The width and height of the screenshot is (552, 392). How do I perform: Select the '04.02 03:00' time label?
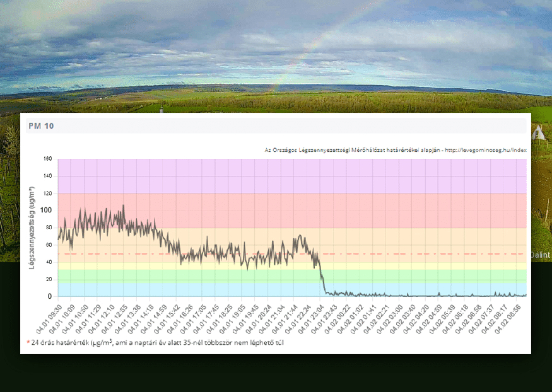pos(390,318)
